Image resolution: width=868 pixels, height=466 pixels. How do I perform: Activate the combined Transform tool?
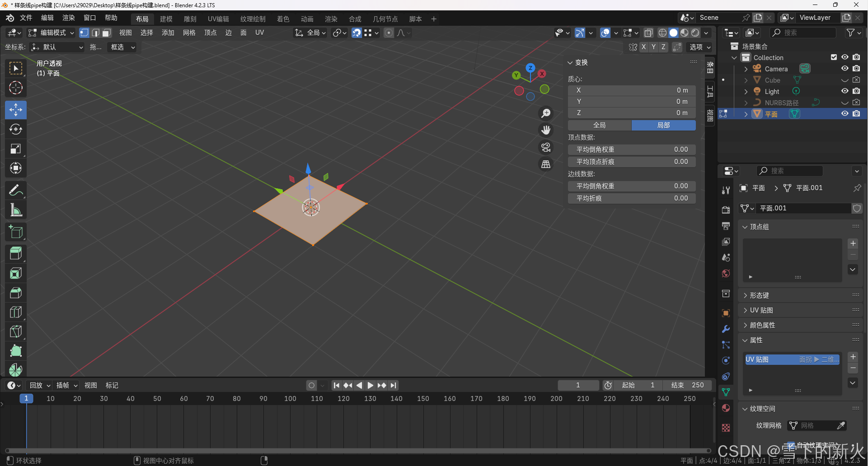(x=16, y=168)
